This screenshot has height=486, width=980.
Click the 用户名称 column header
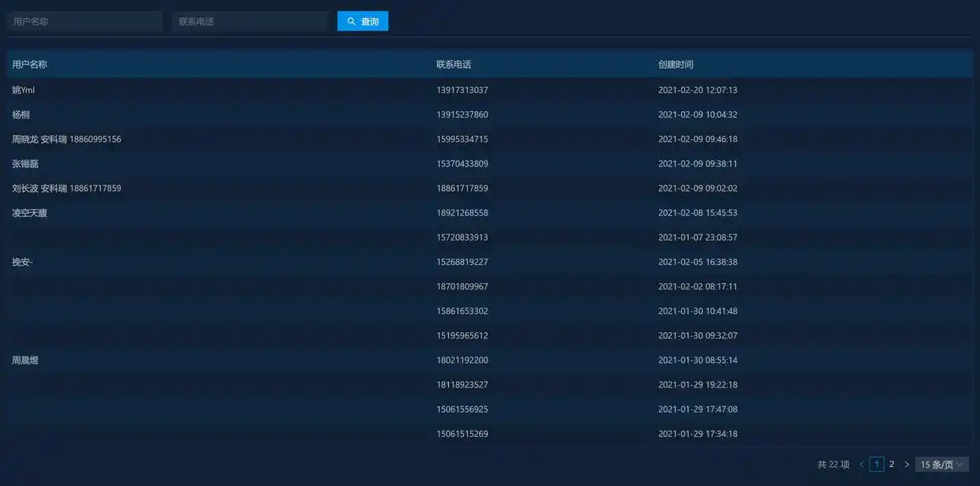tap(30, 65)
